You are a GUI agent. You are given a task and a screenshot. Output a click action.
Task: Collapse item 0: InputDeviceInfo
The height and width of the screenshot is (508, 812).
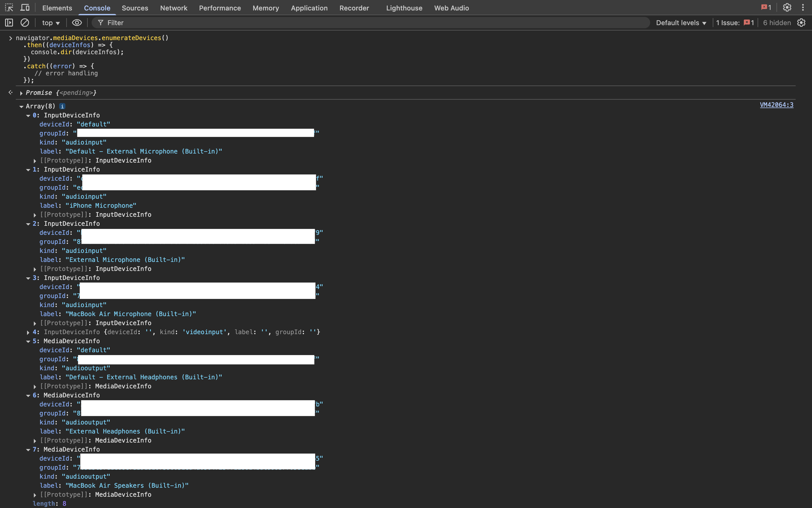tap(28, 116)
